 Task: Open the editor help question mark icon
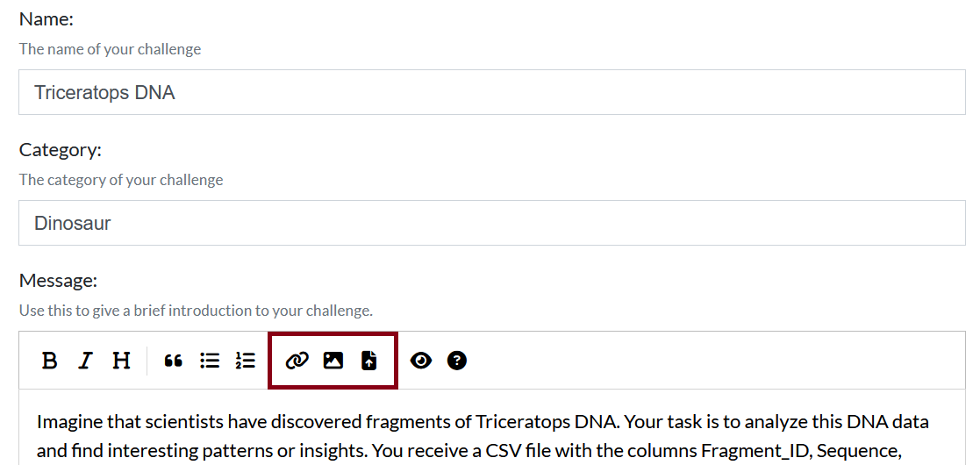coord(457,361)
